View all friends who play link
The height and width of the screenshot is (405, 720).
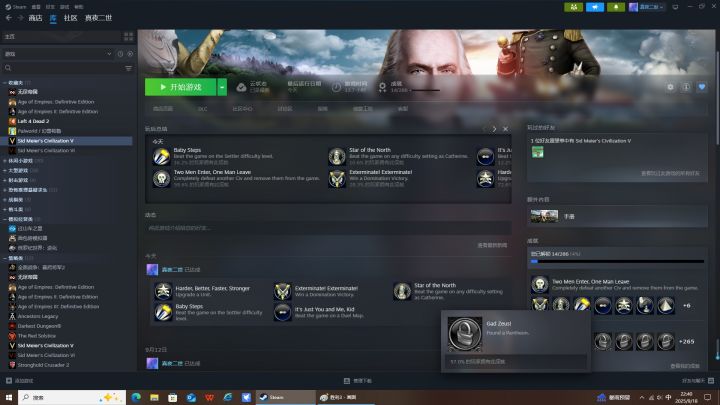[x=670, y=174]
